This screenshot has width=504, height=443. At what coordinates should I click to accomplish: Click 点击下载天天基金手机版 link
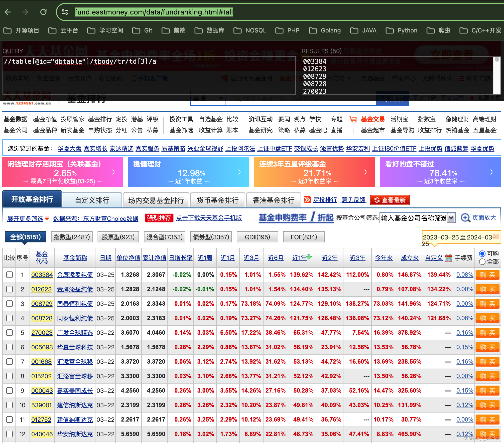click(x=209, y=218)
